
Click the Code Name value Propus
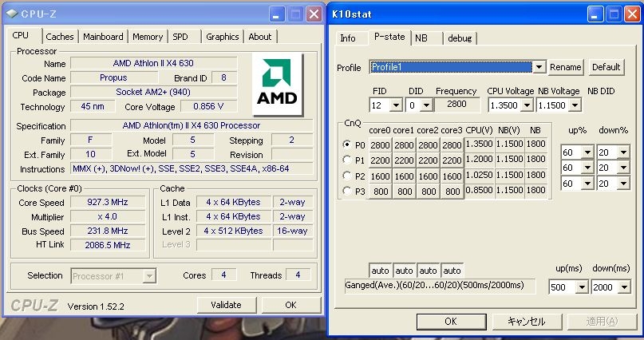[x=114, y=77]
